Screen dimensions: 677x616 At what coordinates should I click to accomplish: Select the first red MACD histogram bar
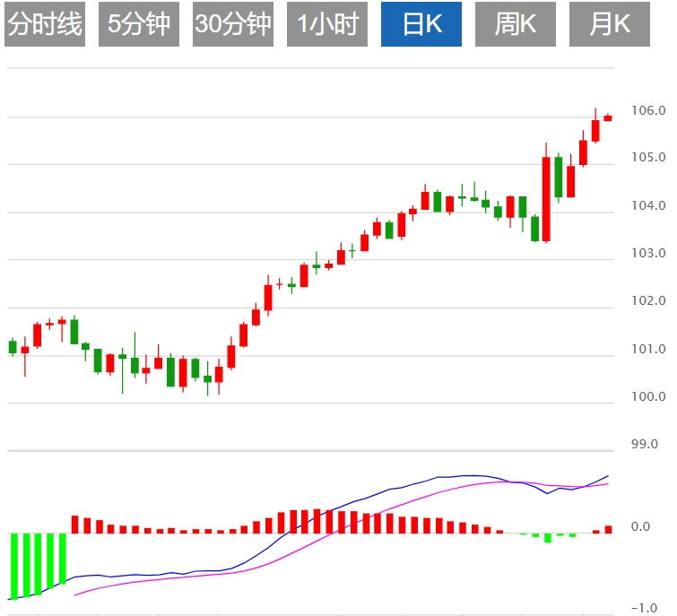coord(75,525)
